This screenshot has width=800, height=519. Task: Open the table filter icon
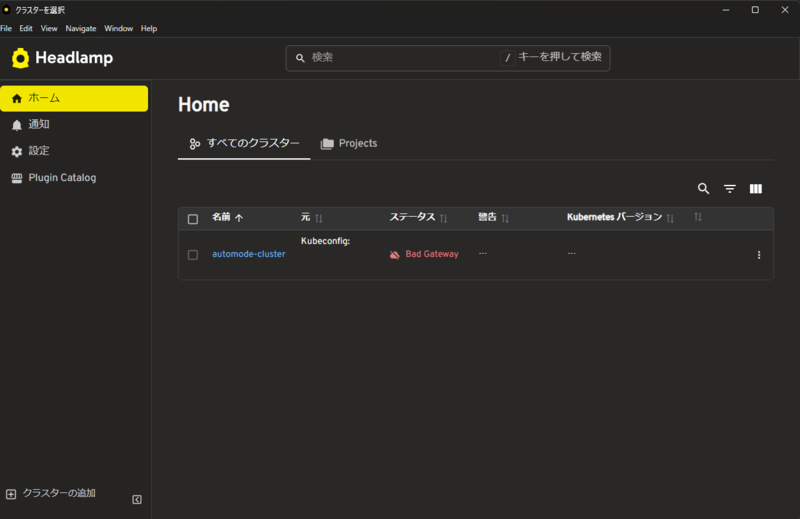pos(730,189)
